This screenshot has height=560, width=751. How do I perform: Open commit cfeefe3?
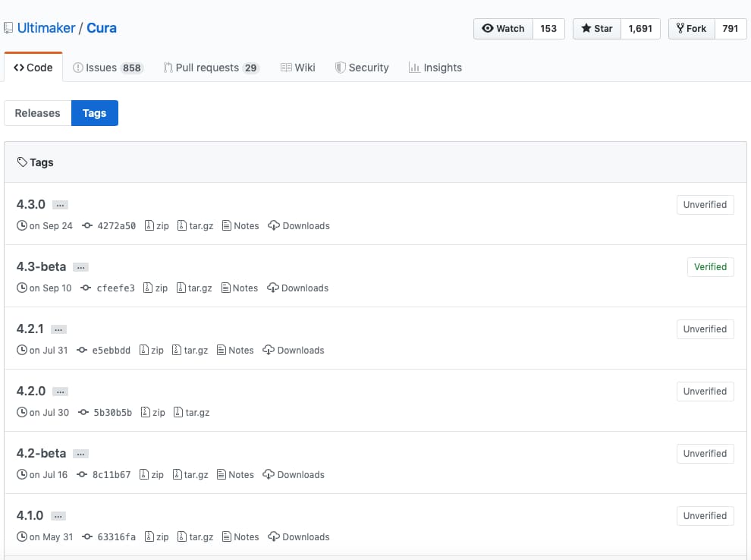pyautogui.click(x=108, y=288)
